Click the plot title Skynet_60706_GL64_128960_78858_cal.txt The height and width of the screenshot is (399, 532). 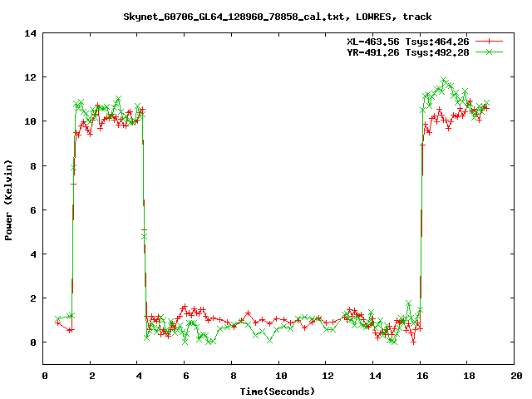(x=236, y=17)
